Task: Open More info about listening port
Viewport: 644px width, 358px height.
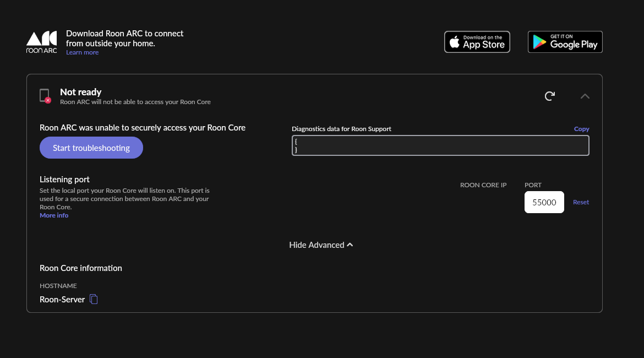Action: [x=54, y=215]
